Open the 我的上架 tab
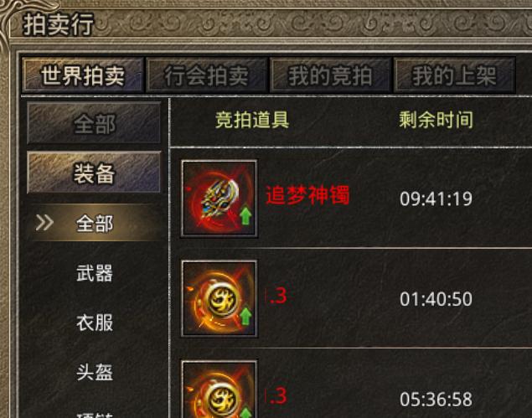This screenshot has width=532, height=418. point(454,75)
